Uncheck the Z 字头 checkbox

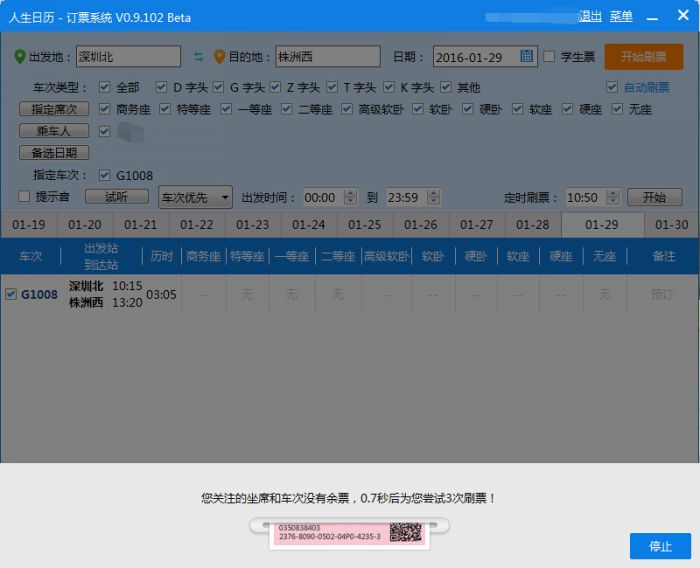coord(275,87)
